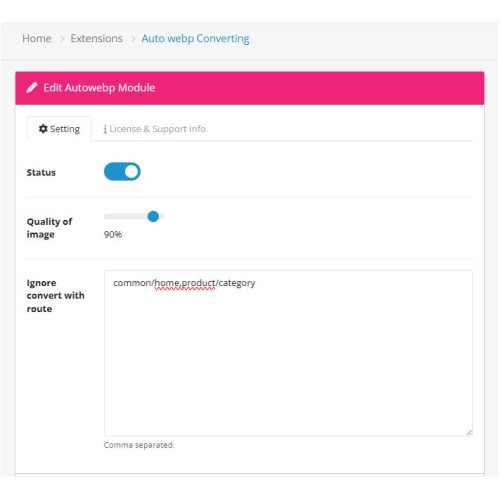This screenshot has width=500, height=500.
Task: Toggle the Status switch off
Action: pos(122,172)
